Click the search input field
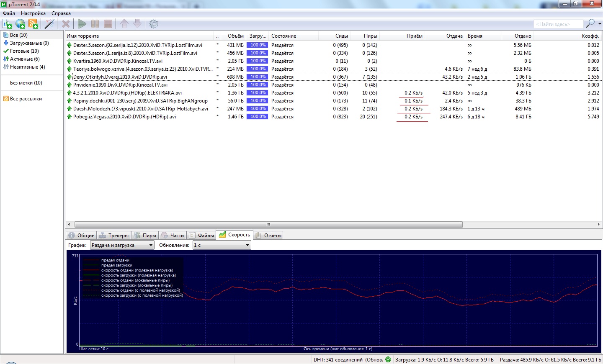Viewport: 603px width, 364px height. (x=558, y=24)
